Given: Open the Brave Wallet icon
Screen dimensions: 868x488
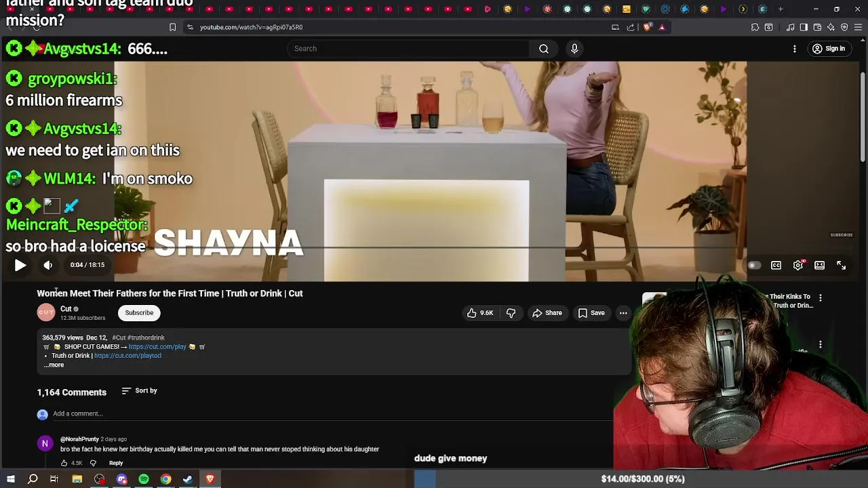Looking at the screenshot, I should pyautogui.click(x=817, y=27).
